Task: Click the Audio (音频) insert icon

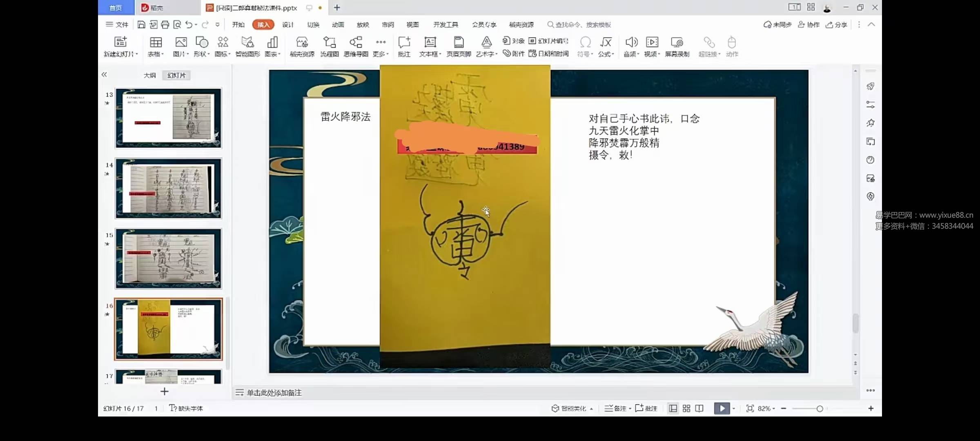Action: point(631,43)
